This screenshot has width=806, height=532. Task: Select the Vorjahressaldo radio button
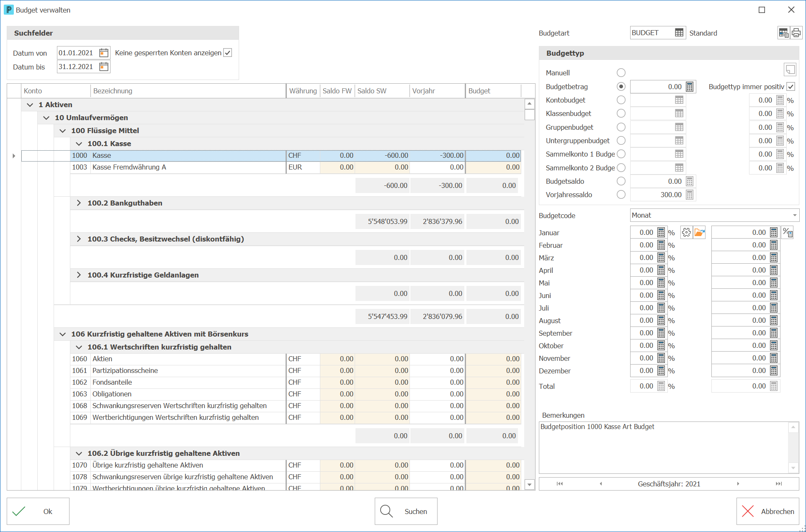(x=621, y=195)
